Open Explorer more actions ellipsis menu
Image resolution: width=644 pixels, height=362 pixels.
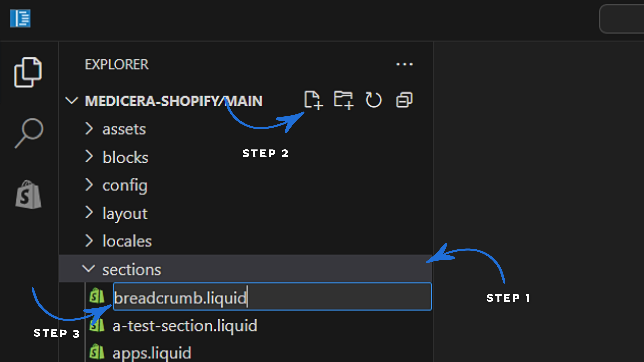(x=405, y=64)
